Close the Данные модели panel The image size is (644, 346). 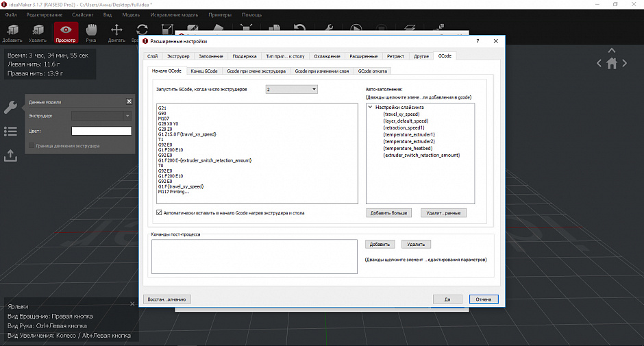pyautogui.click(x=129, y=101)
